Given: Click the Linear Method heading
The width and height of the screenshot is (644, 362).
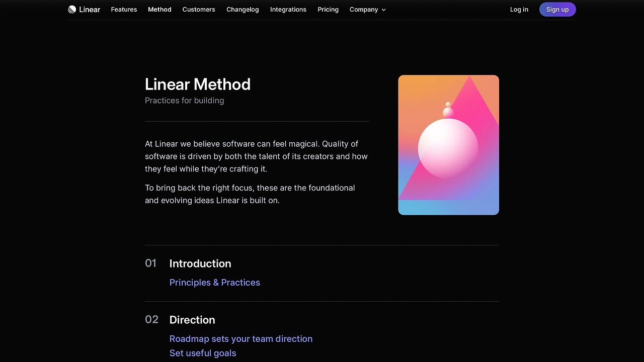Looking at the screenshot, I should [198, 84].
